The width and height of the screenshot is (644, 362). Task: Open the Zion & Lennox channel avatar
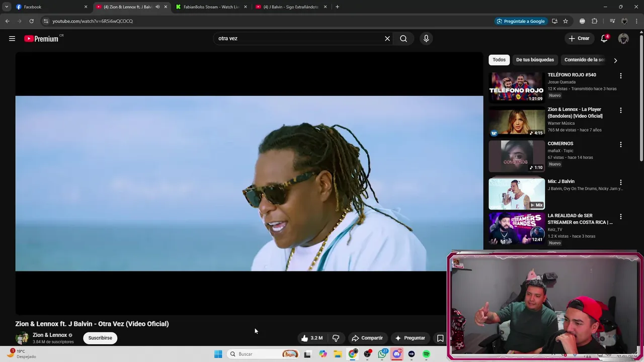point(22,338)
